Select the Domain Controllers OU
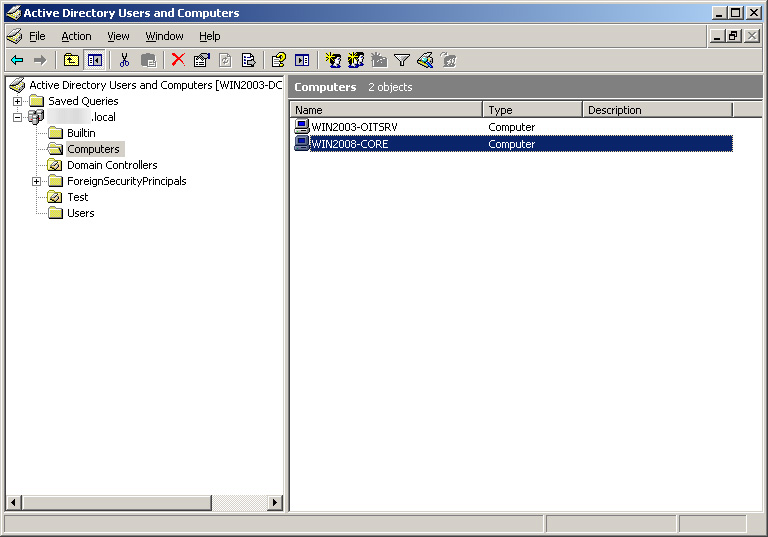This screenshot has height=537, width=768. [x=112, y=165]
